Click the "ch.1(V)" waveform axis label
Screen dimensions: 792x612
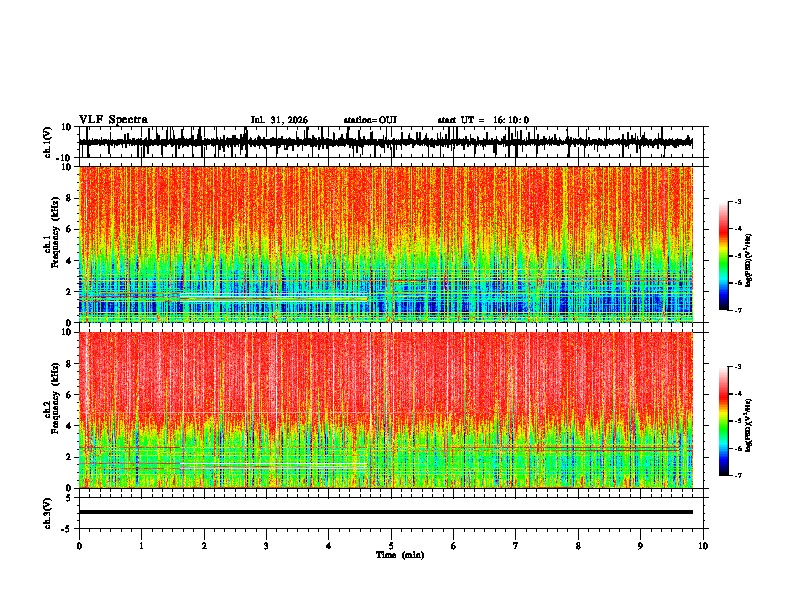click(48, 142)
